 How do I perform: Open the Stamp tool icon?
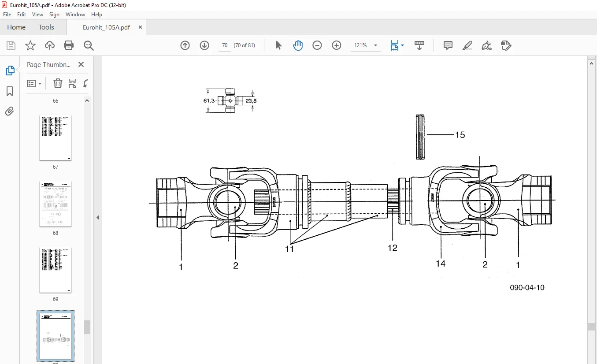pos(506,45)
